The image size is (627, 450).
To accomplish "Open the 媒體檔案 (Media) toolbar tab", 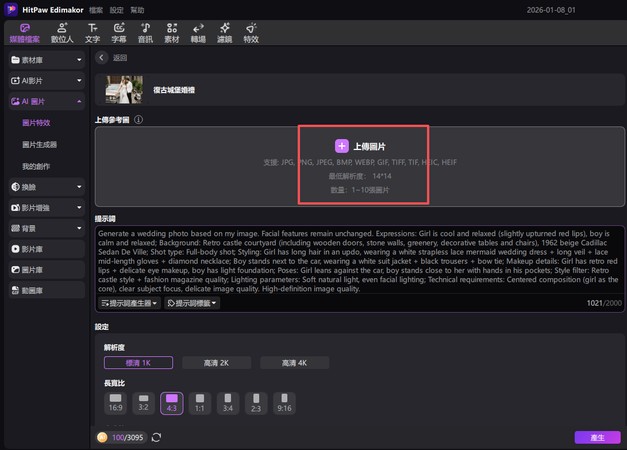I will tap(25, 33).
